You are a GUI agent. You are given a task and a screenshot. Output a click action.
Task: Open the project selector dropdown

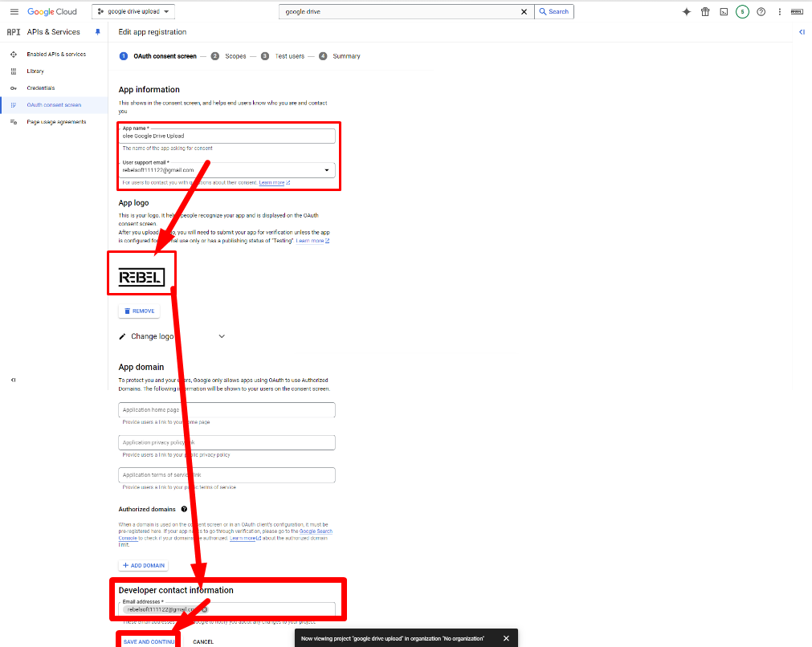click(x=133, y=11)
